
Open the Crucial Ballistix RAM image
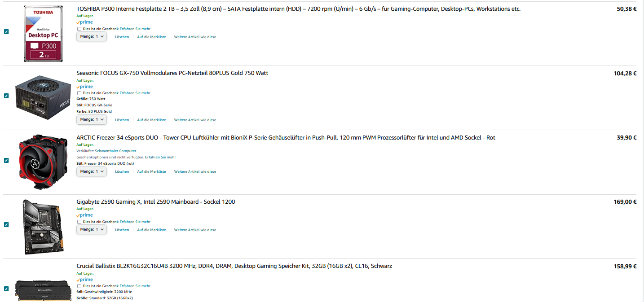coord(43,289)
